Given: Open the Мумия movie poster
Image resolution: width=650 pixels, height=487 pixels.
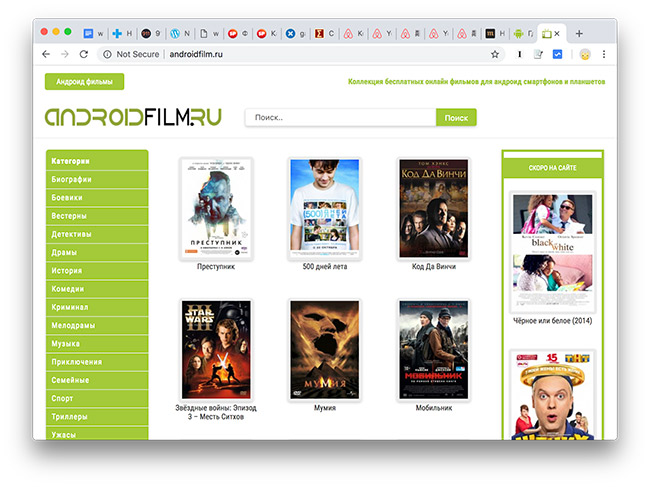Looking at the screenshot, I should click(x=325, y=349).
